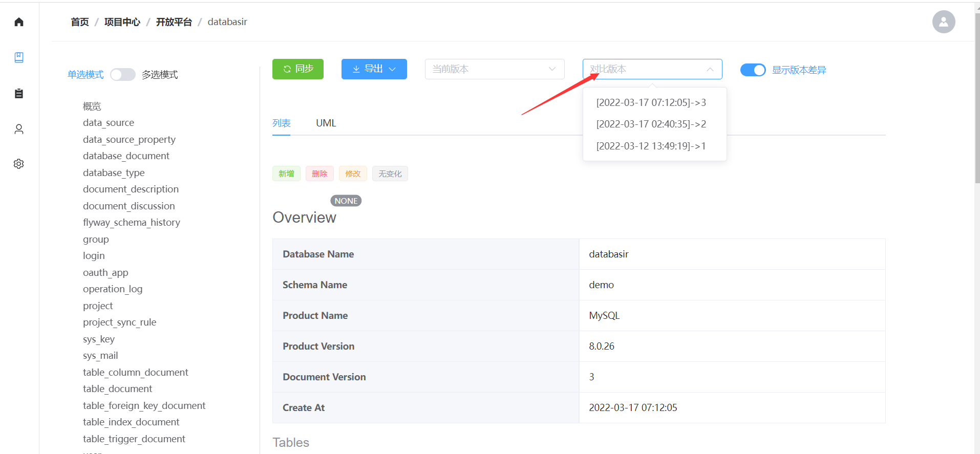The image size is (980, 454).
Task: Switch to the UML tab
Action: (x=326, y=123)
